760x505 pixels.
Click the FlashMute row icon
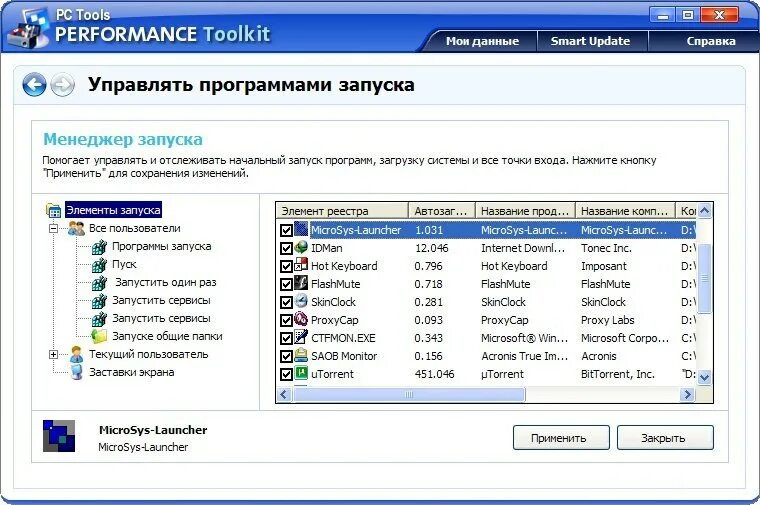(x=301, y=283)
